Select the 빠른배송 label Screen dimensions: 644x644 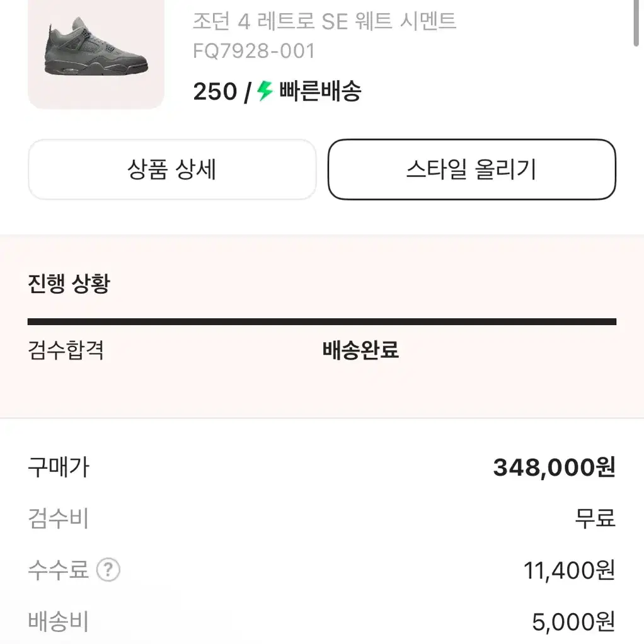(320, 91)
